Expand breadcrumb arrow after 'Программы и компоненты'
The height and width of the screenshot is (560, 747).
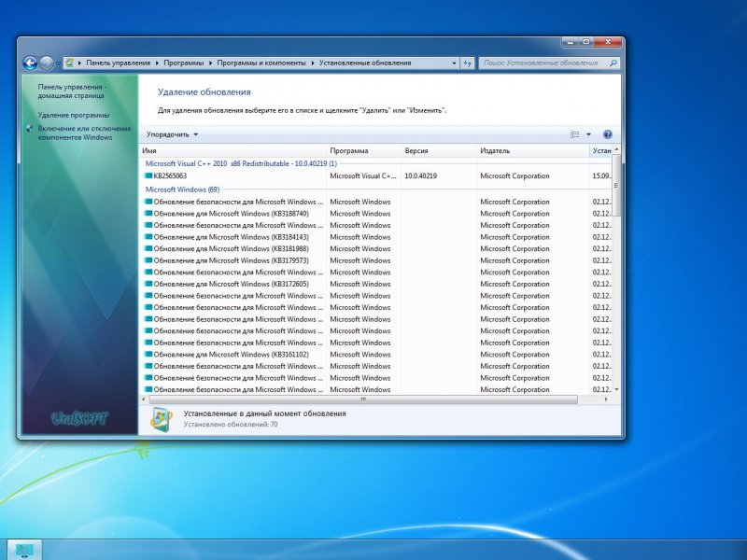click(x=313, y=63)
